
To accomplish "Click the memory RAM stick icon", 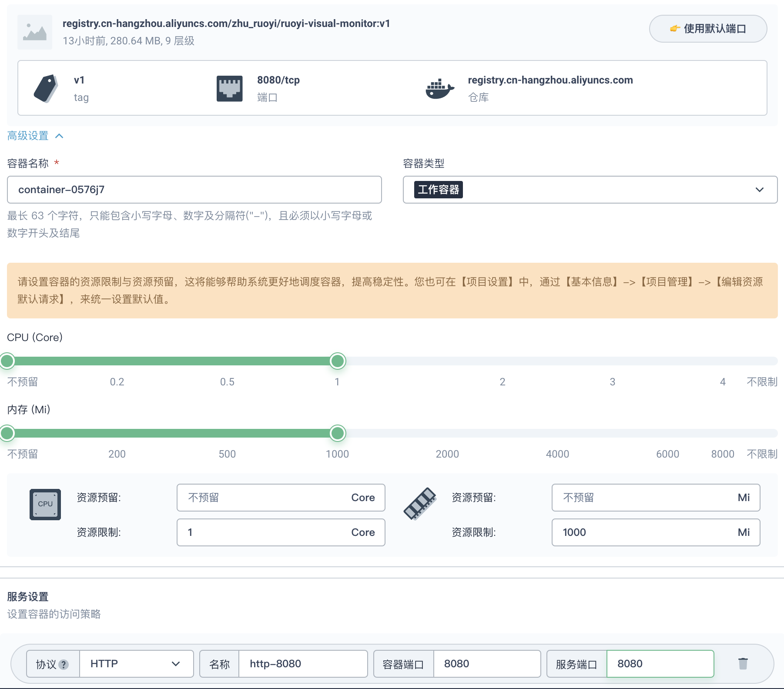I will [x=420, y=504].
